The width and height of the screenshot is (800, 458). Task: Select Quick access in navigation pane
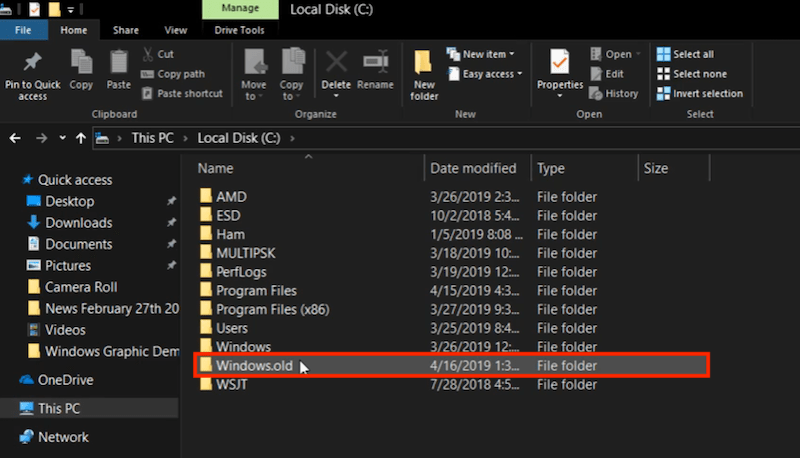(x=74, y=180)
